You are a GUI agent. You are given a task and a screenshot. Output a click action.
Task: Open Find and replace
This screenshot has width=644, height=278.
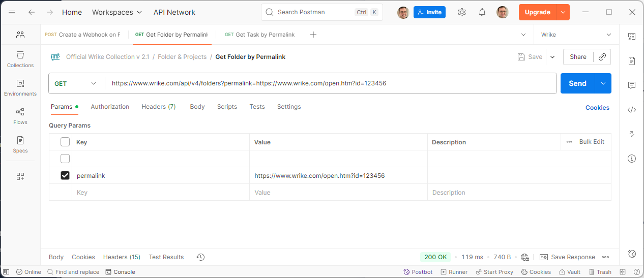[73, 272]
